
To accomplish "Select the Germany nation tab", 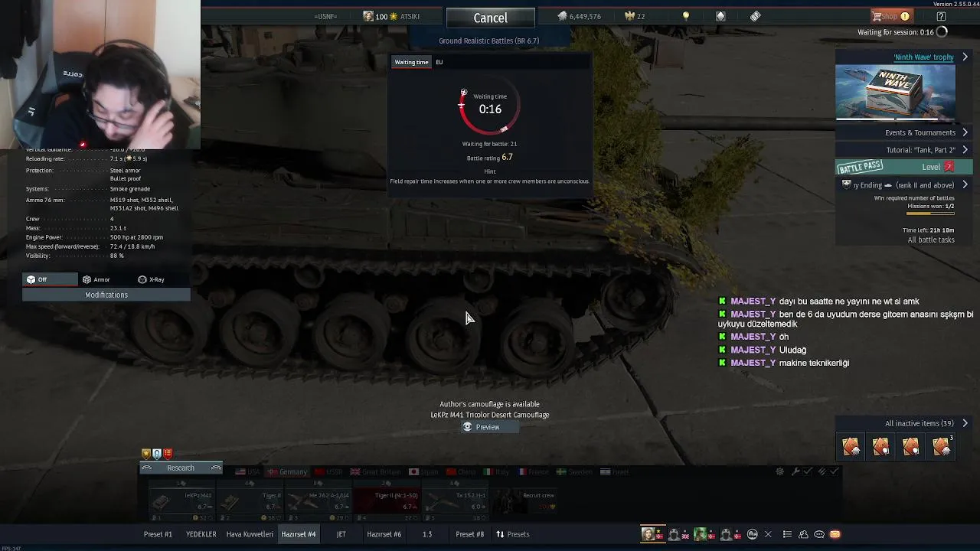I will [287, 471].
